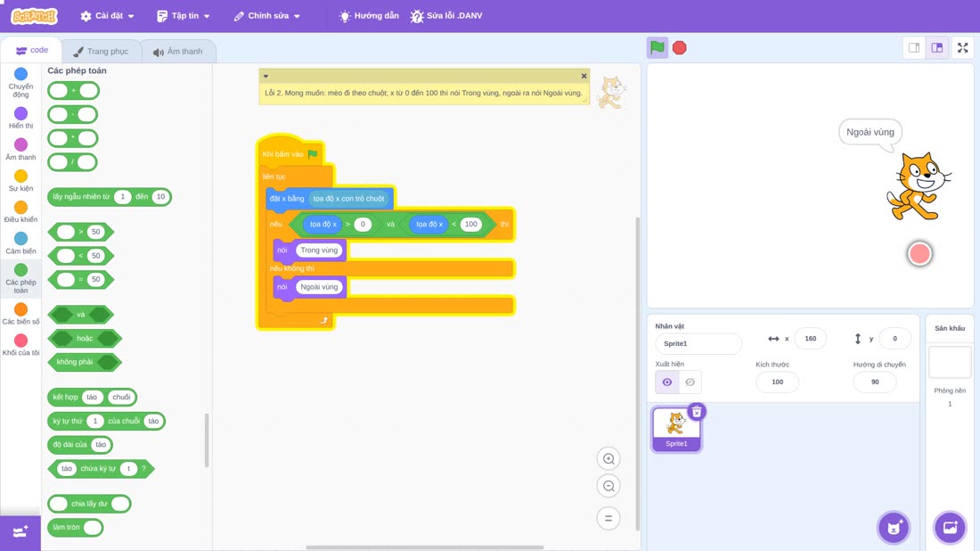The image size is (980, 551).
Task: Choose a new sprite button
Action: (894, 527)
